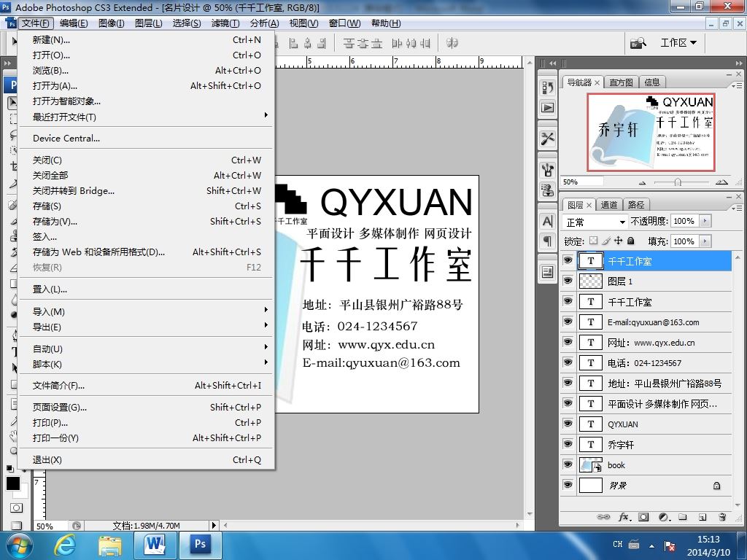Lock layer position with move icon
This screenshot has width=747, height=560.
(619, 241)
